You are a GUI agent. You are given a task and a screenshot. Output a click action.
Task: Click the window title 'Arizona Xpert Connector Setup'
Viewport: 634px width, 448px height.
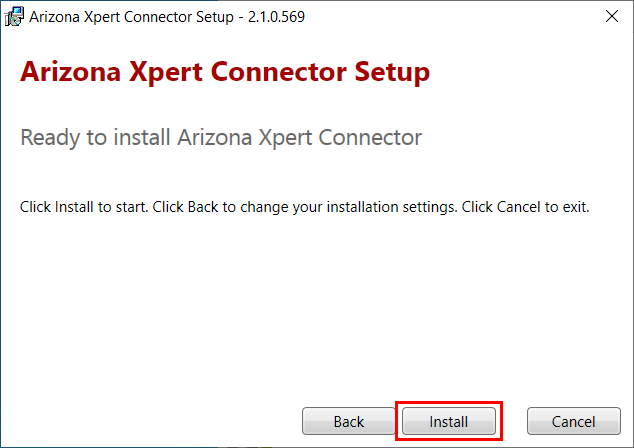click(131, 17)
